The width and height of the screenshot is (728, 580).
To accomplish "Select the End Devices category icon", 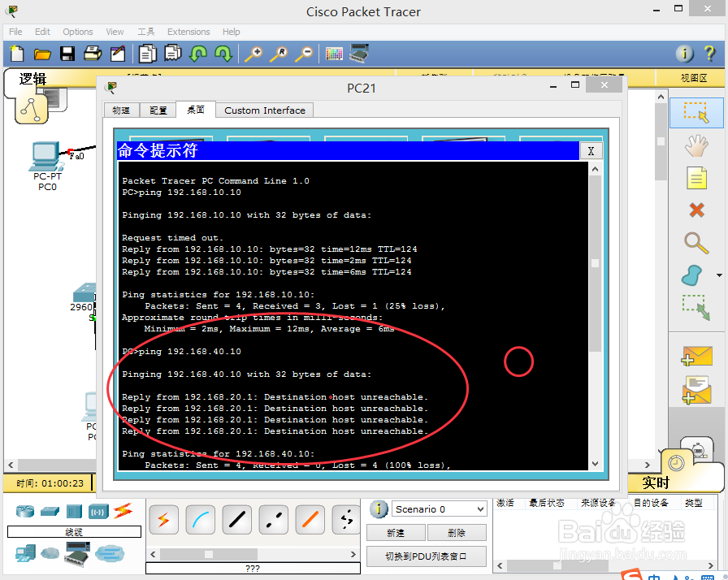I will [25, 554].
